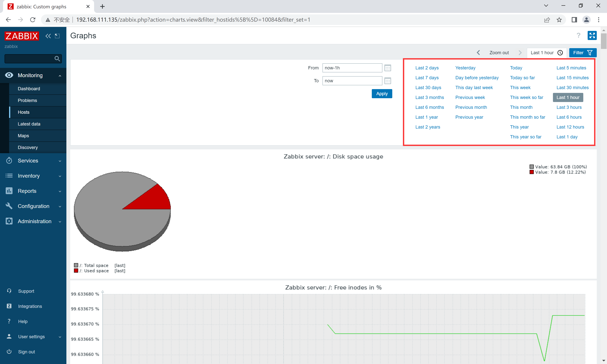Expand the Inventory menu section
607x364 pixels.
coord(33,176)
